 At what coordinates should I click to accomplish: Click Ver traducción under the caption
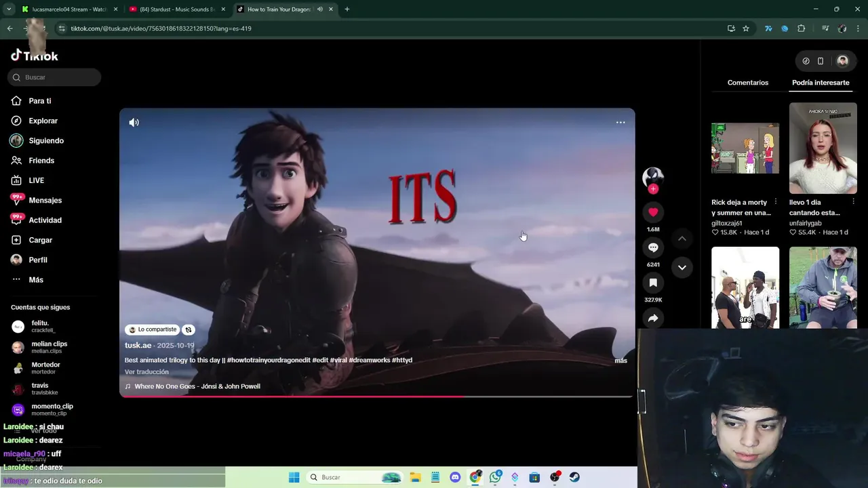pyautogui.click(x=146, y=372)
